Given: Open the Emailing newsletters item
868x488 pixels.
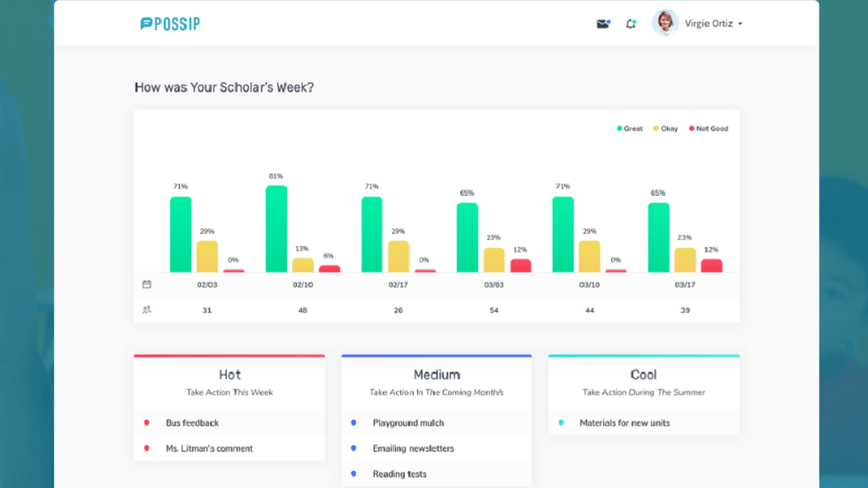Looking at the screenshot, I should pos(436,448).
